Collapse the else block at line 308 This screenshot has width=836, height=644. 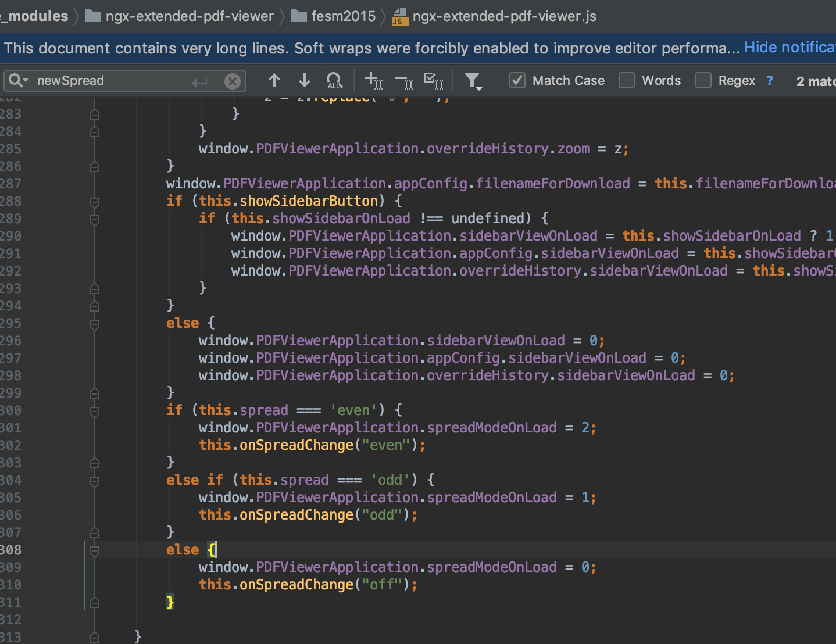point(95,550)
